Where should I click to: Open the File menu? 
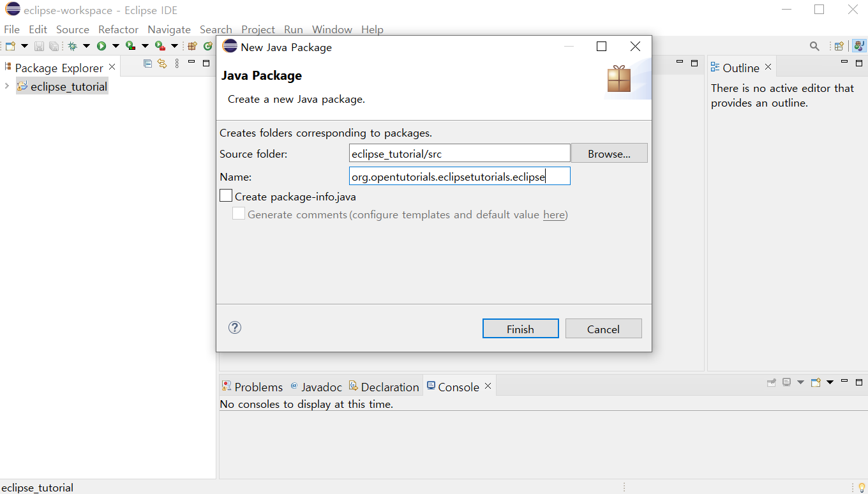[x=11, y=29]
